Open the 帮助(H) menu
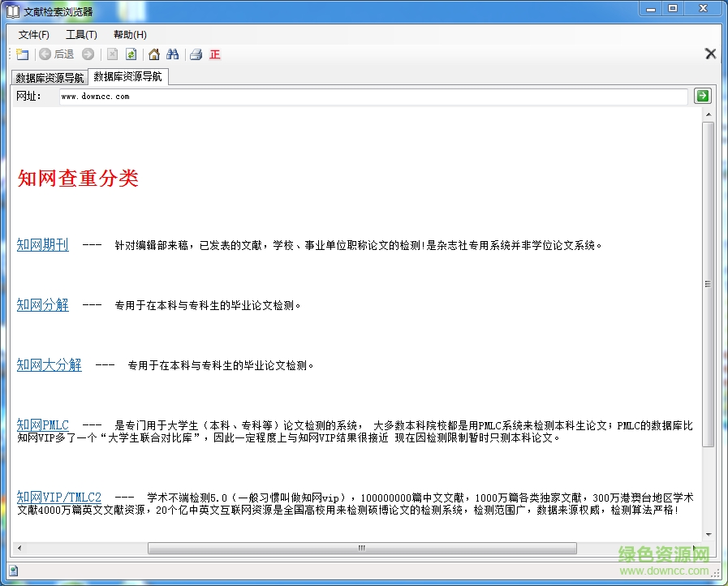 tap(130, 35)
